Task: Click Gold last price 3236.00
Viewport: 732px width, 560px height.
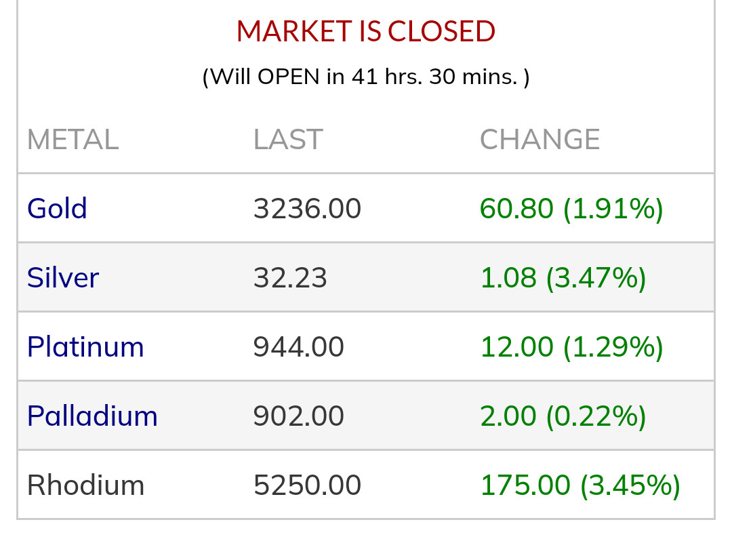Action: click(307, 209)
